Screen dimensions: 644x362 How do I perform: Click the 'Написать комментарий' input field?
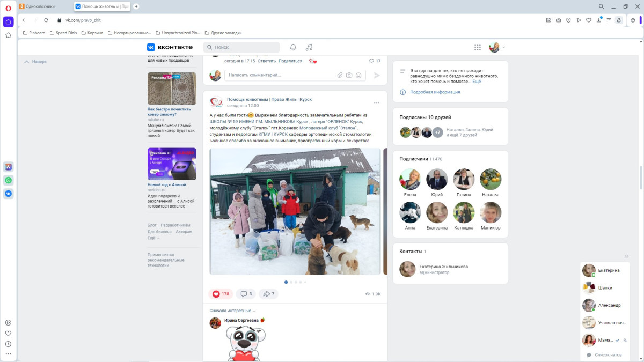point(295,75)
